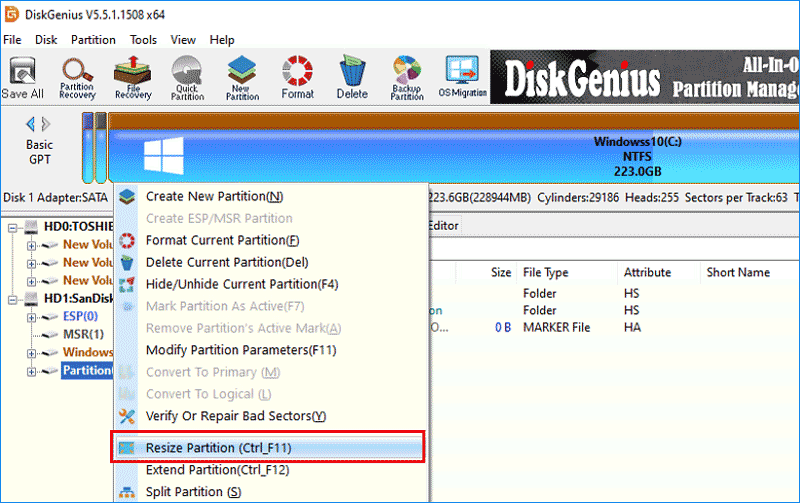Sort files by the Size column header

click(501, 272)
